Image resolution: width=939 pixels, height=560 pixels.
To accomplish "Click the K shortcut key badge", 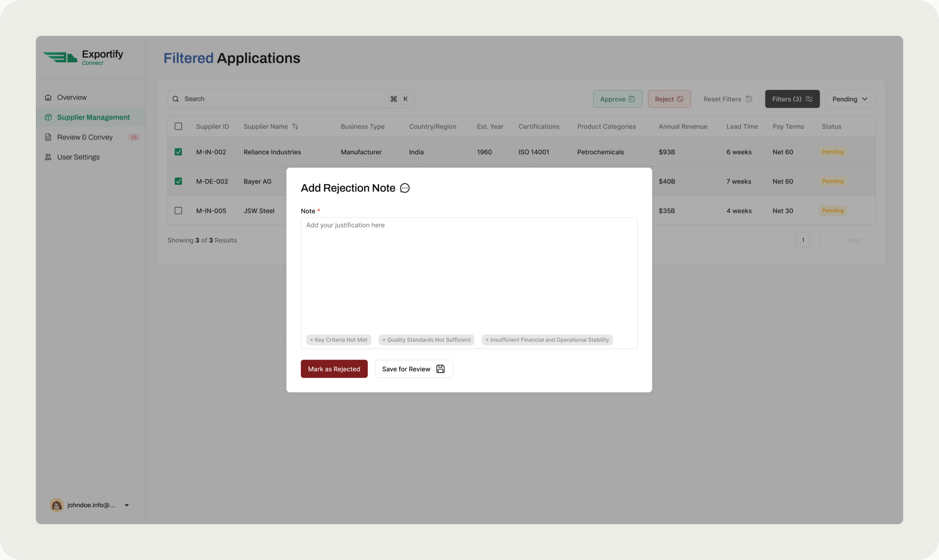I will pyautogui.click(x=405, y=99).
